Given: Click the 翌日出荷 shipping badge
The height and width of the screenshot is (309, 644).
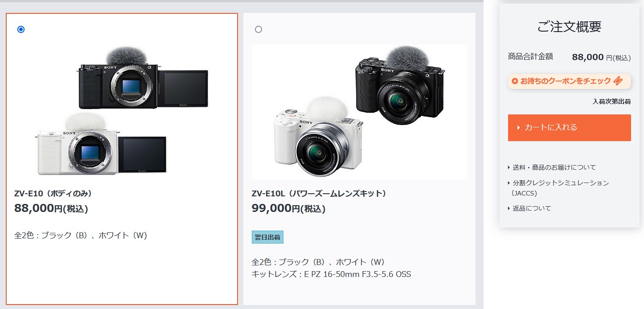Looking at the screenshot, I should coord(267,237).
